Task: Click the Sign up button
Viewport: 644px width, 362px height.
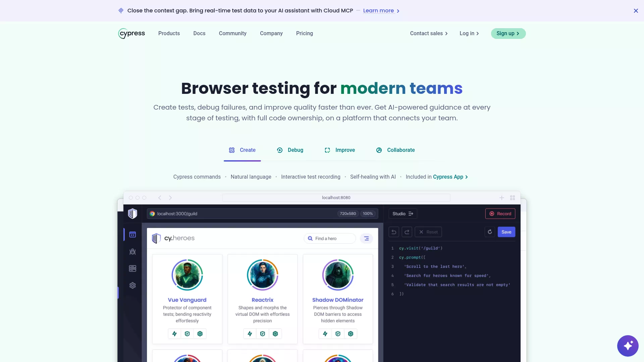Action: point(508,34)
